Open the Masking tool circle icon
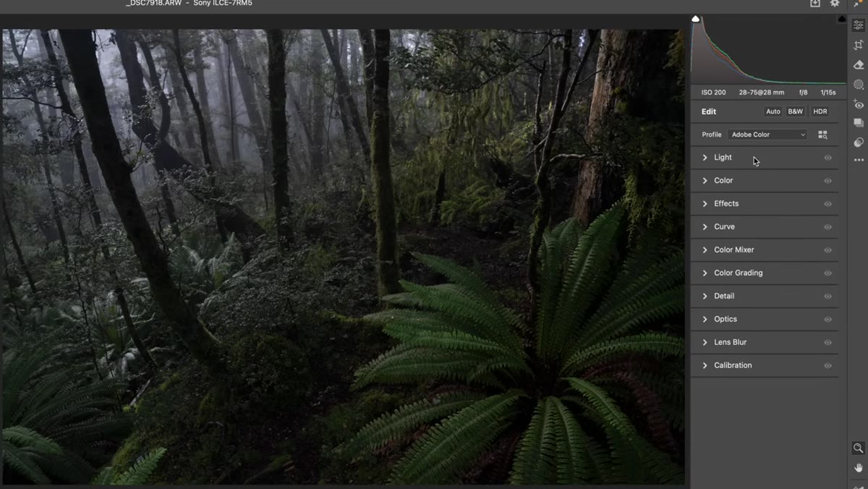 (x=859, y=85)
